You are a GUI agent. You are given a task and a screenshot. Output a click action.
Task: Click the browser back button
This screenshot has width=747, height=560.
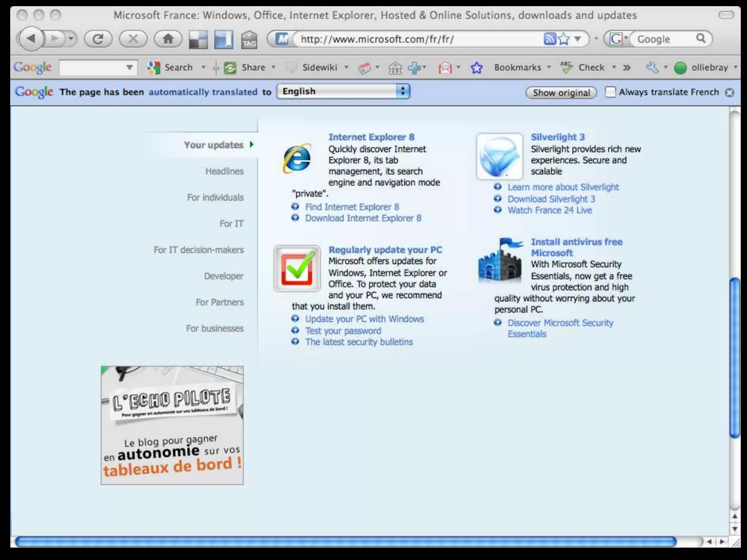(x=31, y=39)
